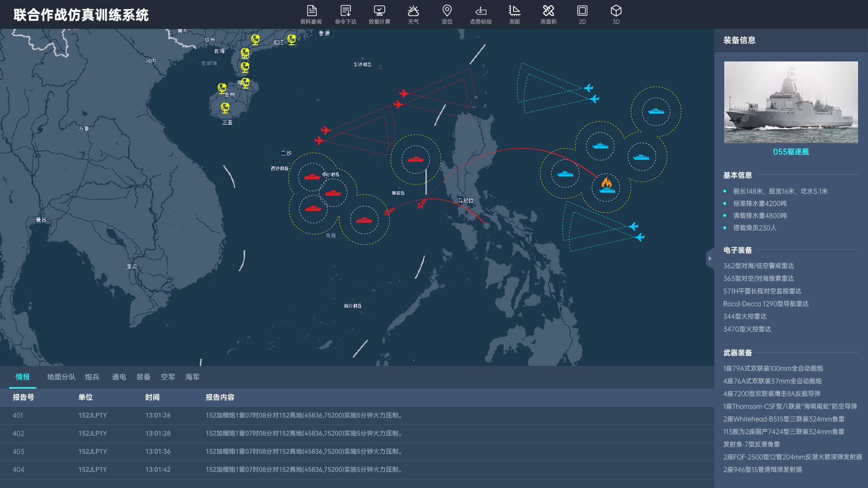Sort by 时间 column header
This screenshot has width=868, height=488.
tap(152, 397)
